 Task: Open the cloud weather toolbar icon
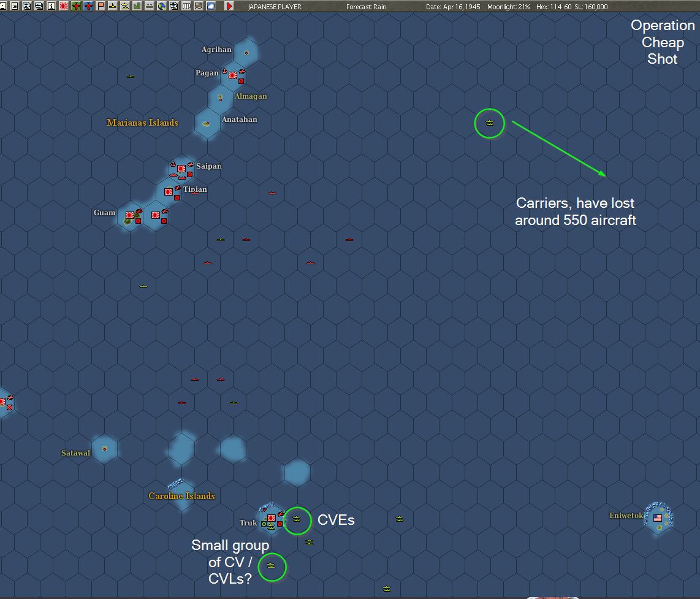click(x=211, y=6)
